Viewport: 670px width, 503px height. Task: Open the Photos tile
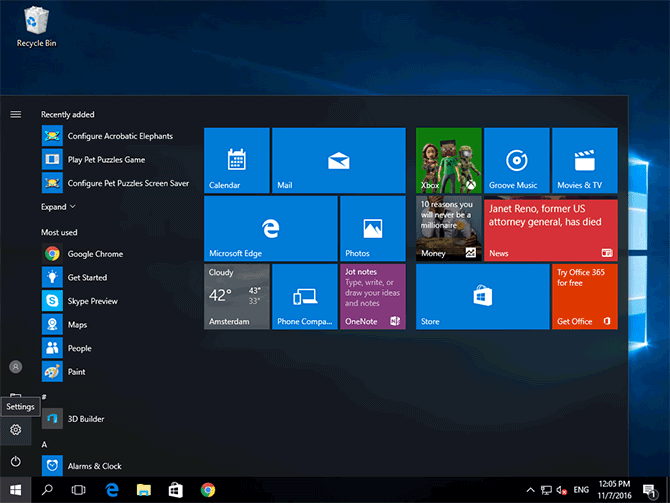[x=373, y=229]
